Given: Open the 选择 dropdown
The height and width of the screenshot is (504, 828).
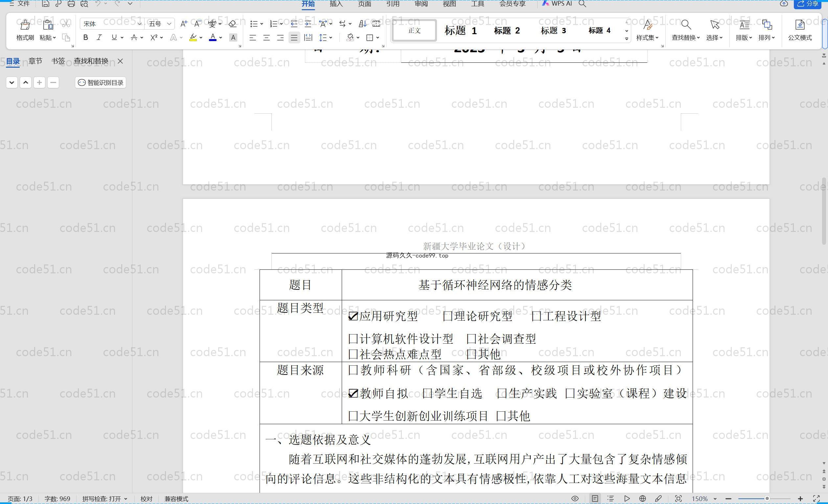Looking at the screenshot, I should pyautogui.click(x=714, y=38).
